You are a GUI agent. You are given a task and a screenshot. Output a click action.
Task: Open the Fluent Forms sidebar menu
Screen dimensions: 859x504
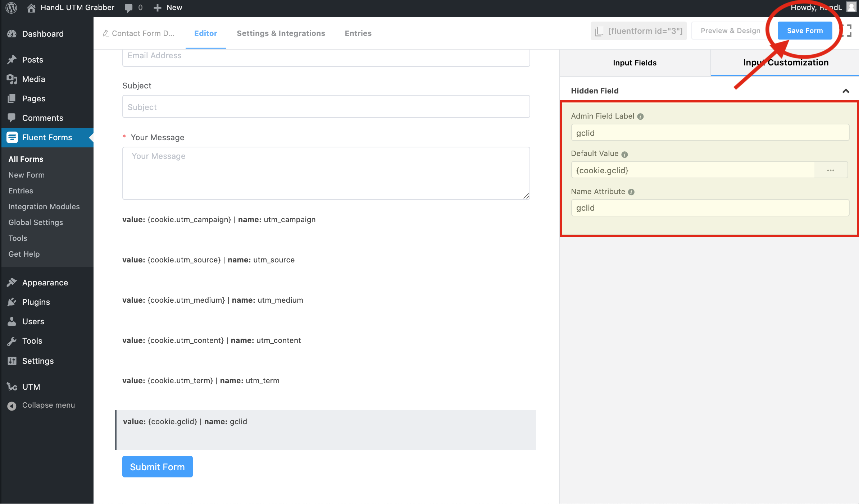pyautogui.click(x=47, y=137)
